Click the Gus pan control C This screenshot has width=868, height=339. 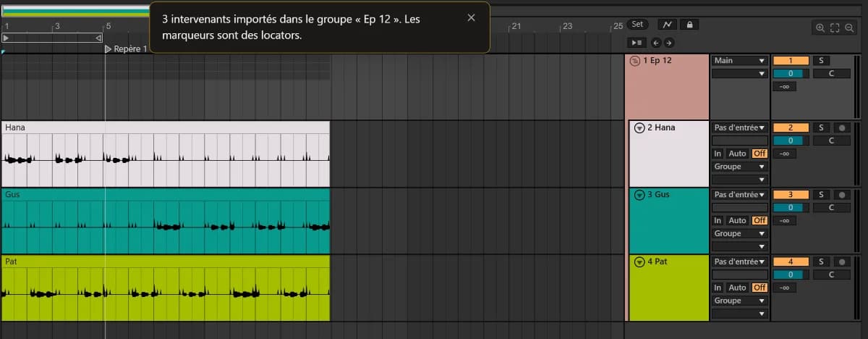click(831, 207)
